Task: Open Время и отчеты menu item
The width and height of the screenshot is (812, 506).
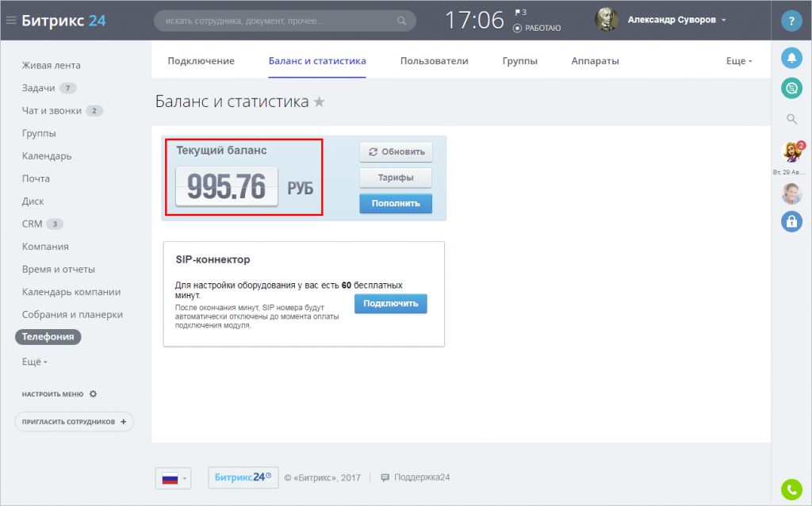Action: point(59,270)
